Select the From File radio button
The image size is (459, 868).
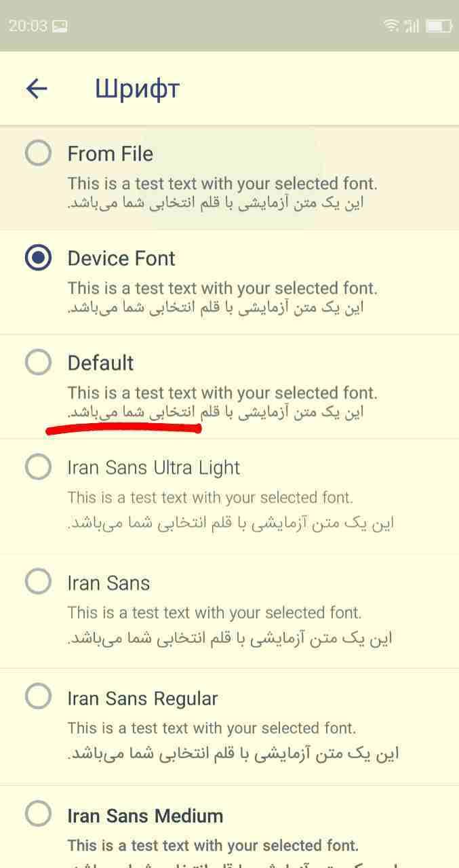coord(38,153)
